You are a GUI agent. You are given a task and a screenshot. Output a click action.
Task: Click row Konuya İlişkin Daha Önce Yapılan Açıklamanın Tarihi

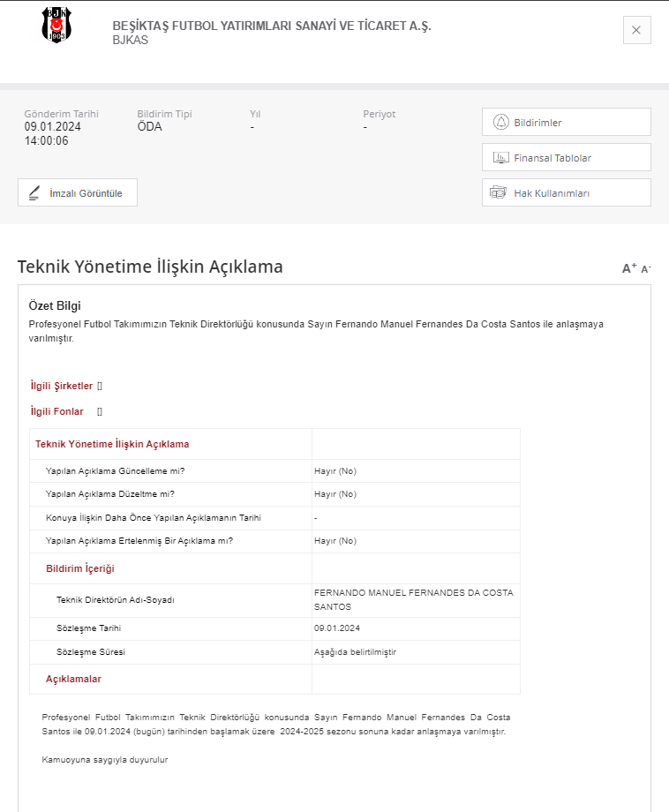click(x=274, y=518)
